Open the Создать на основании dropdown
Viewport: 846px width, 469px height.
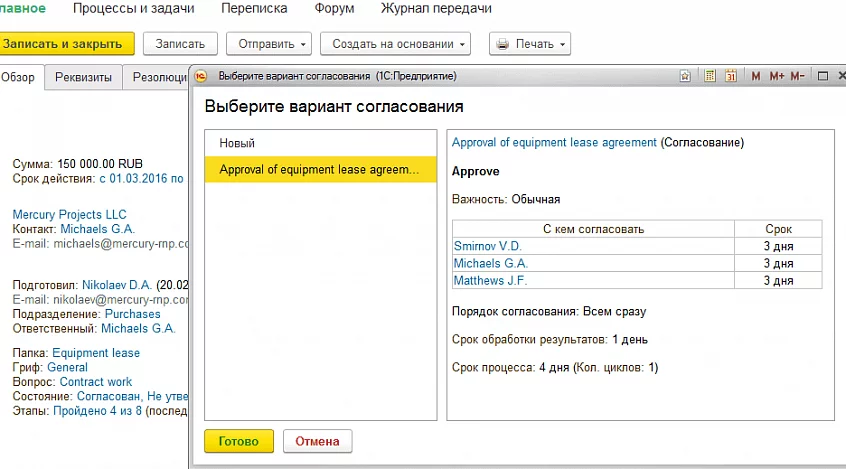coord(395,44)
